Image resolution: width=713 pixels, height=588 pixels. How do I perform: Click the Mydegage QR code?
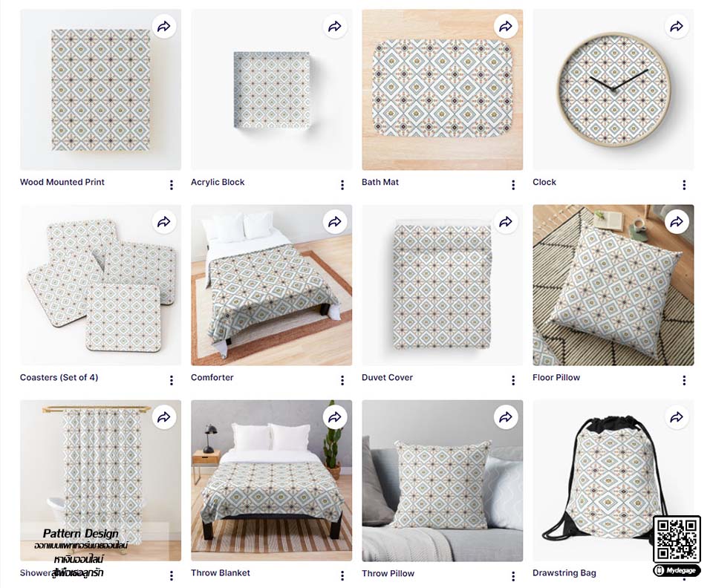coord(677,539)
